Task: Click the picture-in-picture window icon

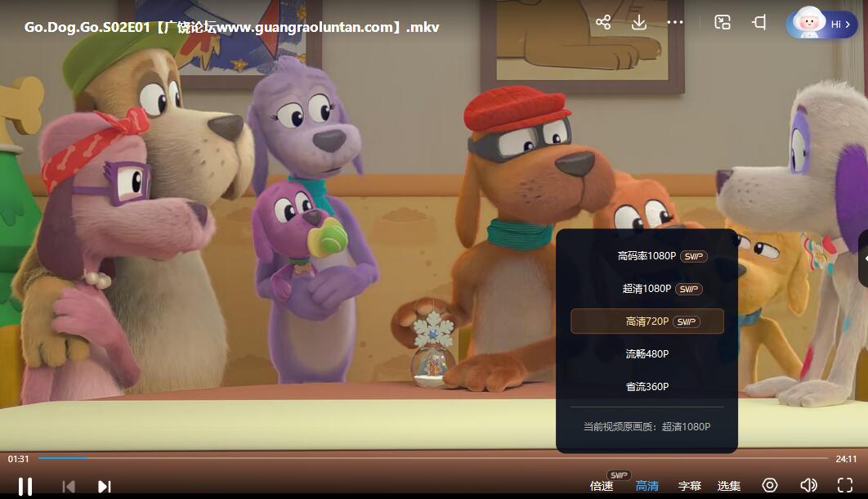Action: (723, 22)
